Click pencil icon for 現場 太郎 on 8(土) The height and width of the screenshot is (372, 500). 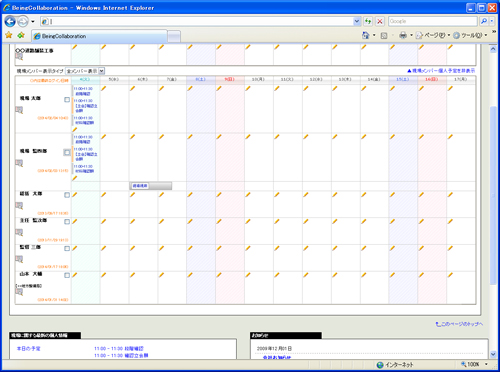(x=190, y=88)
